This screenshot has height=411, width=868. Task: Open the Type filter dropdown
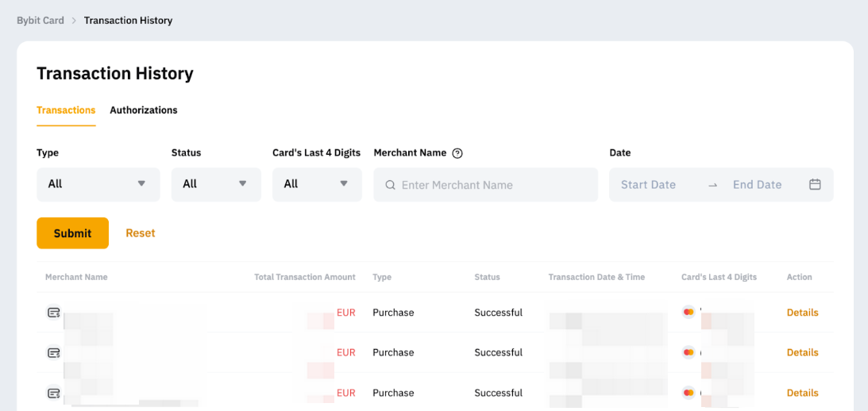[98, 184]
